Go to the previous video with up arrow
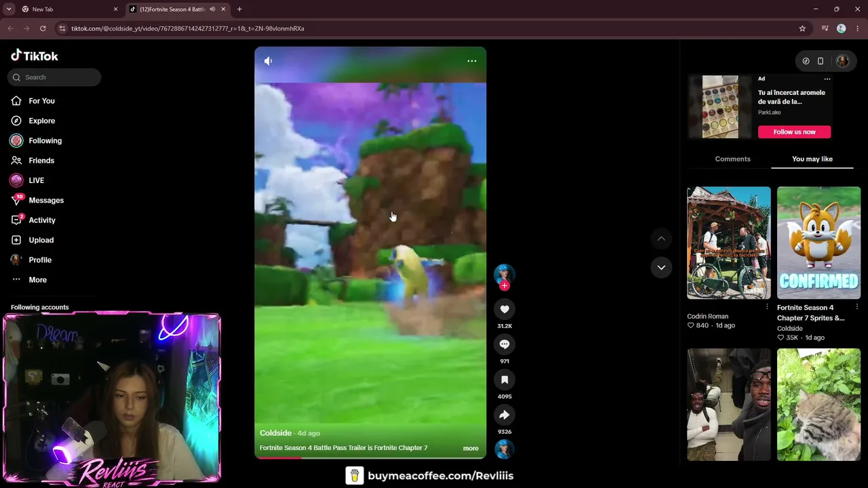 pyautogui.click(x=661, y=239)
